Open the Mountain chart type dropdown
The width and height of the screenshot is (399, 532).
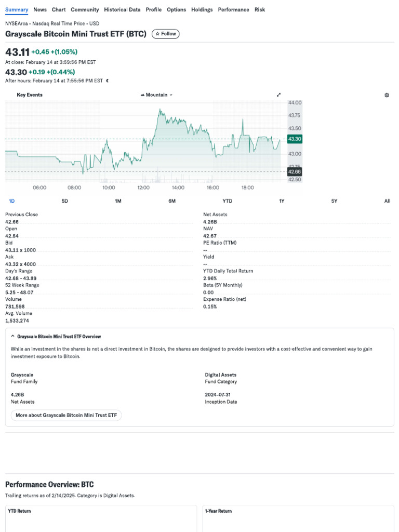tap(156, 95)
